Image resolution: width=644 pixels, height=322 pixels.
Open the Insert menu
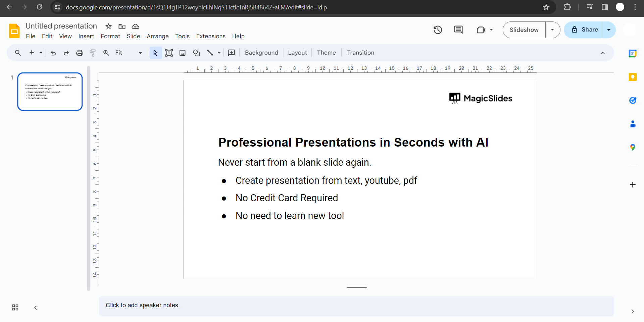click(86, 36)
